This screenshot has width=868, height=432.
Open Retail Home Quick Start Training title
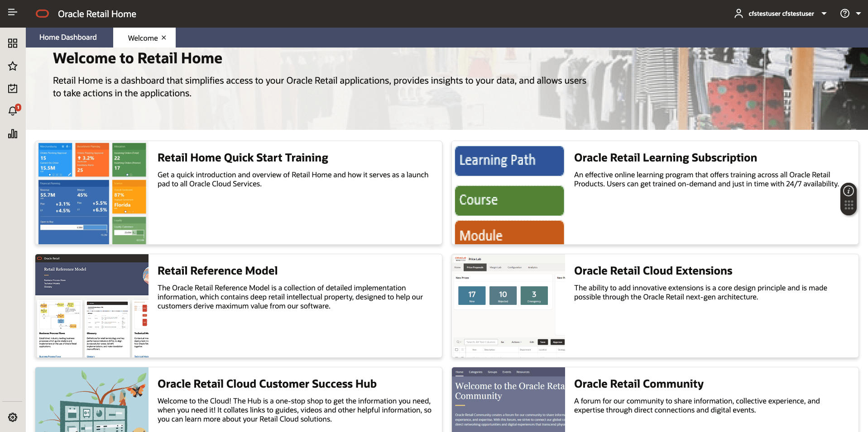pyautogui.click(x=243, y=157)
